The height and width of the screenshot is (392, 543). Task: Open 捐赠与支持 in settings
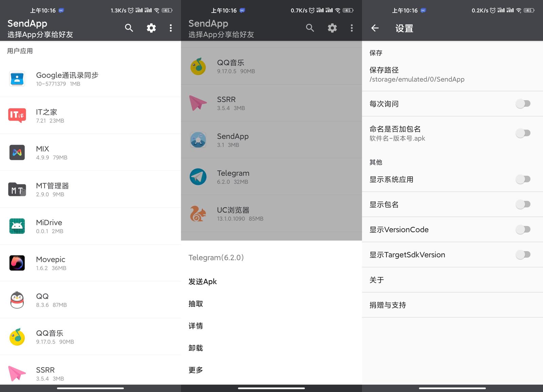point(388,305)
